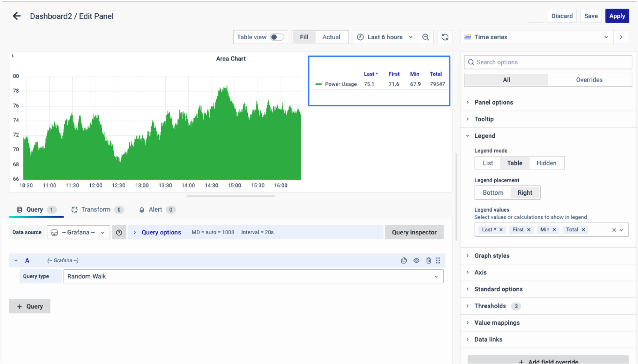The height and width of the screenshot is (364, 638).
Task: Expand the Graph styles section
Action: click(x=492, y=256)
